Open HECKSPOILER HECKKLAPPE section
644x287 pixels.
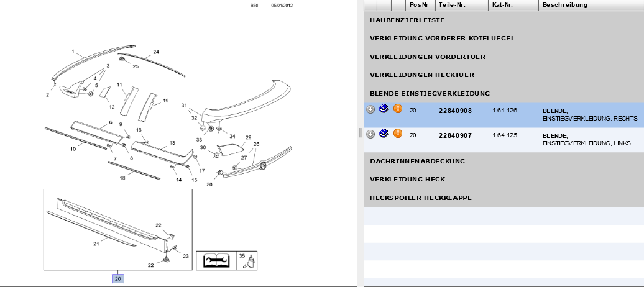pyautogui.click(x=421, y=198)
